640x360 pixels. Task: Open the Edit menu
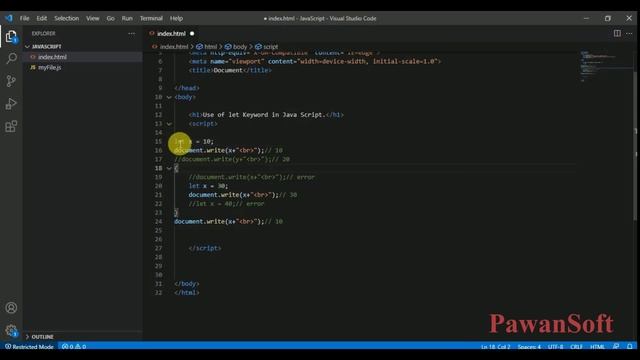(x=42, y=18)
